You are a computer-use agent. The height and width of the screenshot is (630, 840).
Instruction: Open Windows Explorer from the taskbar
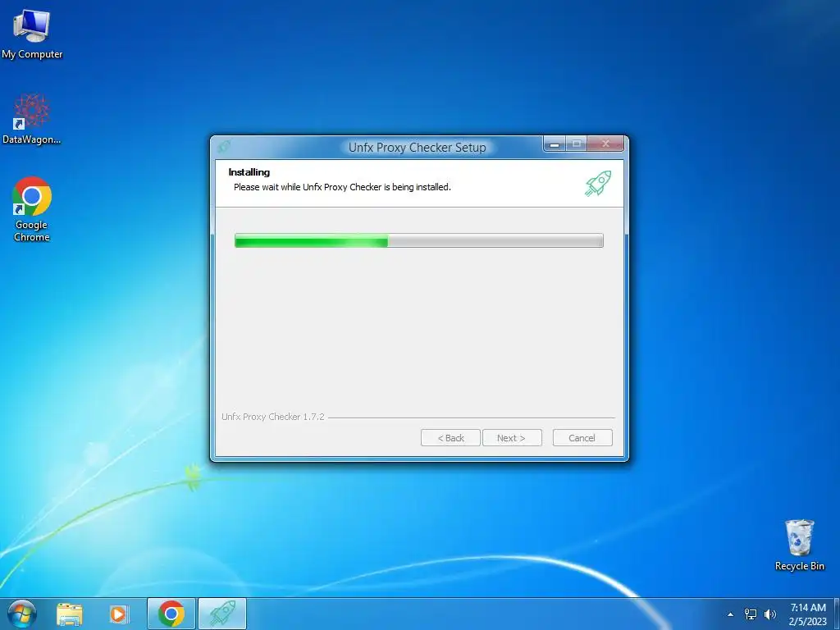point(70,614)
